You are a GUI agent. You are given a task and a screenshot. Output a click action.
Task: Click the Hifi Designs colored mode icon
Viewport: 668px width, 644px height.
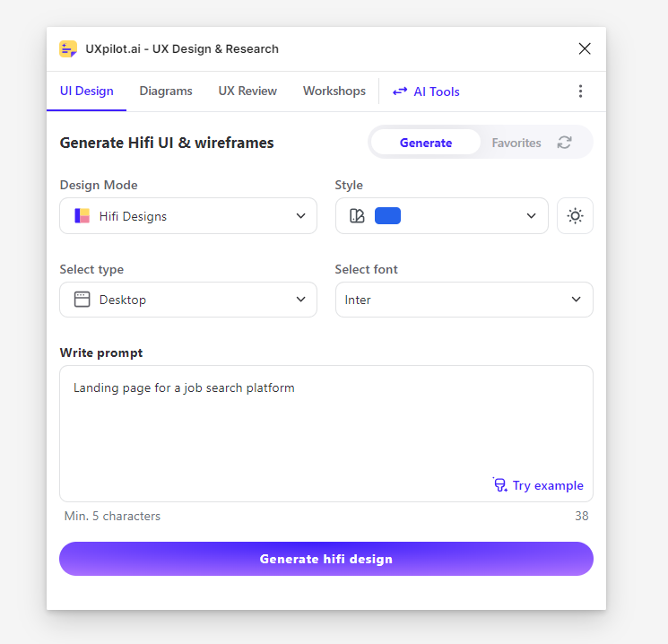coord(82,216)
